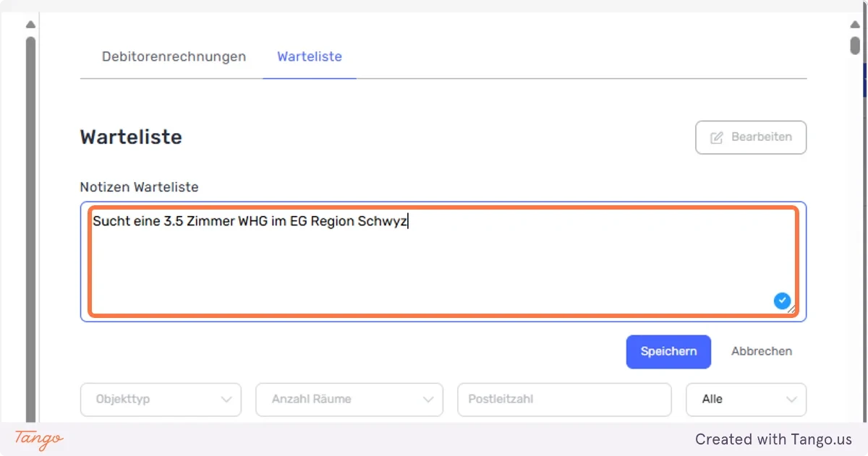Open the Debitorenrechnungen tab
The width and height of the screenshot is (868, 456).
pyautogui.click(x=174, y=56)
